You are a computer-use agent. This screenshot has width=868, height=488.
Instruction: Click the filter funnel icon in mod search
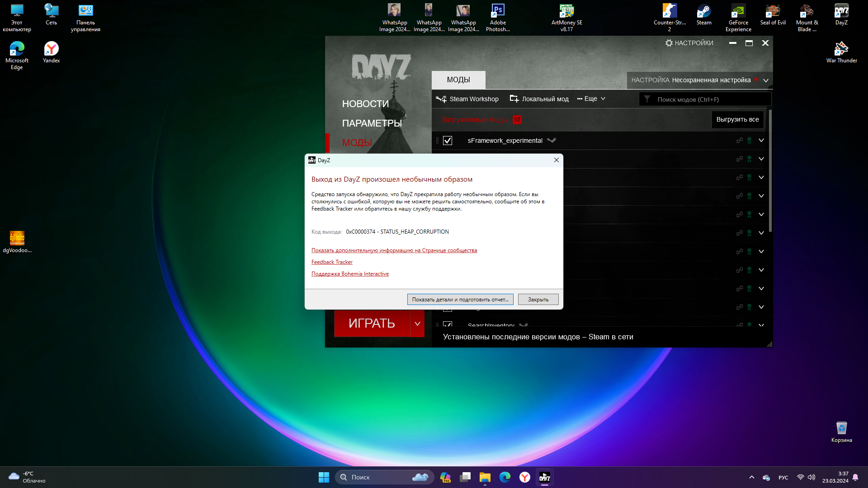647,99
